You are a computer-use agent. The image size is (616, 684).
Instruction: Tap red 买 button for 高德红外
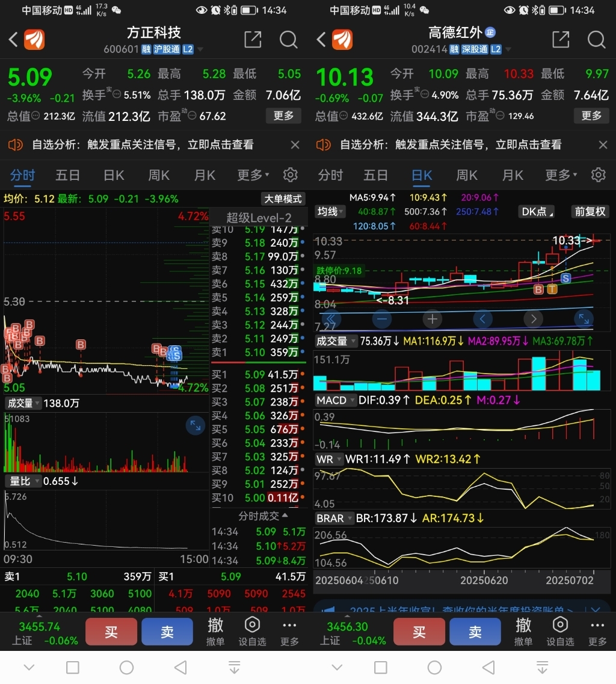pyautogui.click(x=419, y=631)
